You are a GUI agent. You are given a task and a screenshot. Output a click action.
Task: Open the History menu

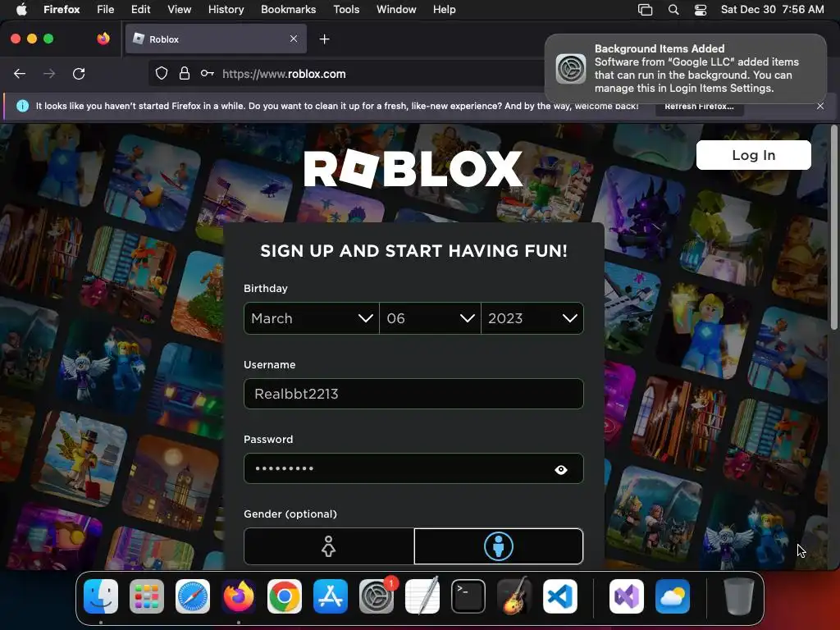click(x=226, y=9)
